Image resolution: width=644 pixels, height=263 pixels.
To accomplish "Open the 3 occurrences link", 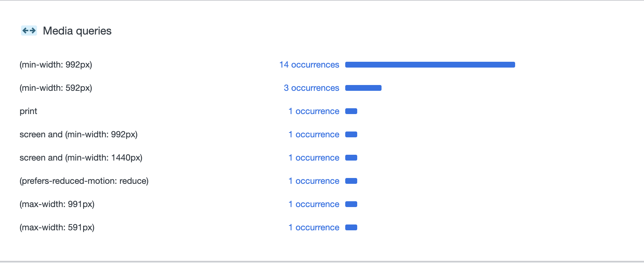I will 311,88.
